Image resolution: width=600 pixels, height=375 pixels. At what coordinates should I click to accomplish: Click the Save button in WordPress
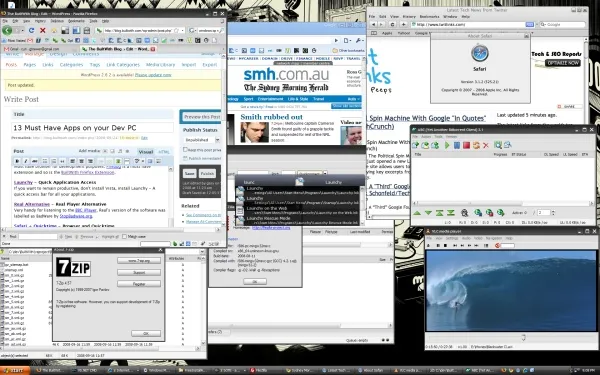189,173
